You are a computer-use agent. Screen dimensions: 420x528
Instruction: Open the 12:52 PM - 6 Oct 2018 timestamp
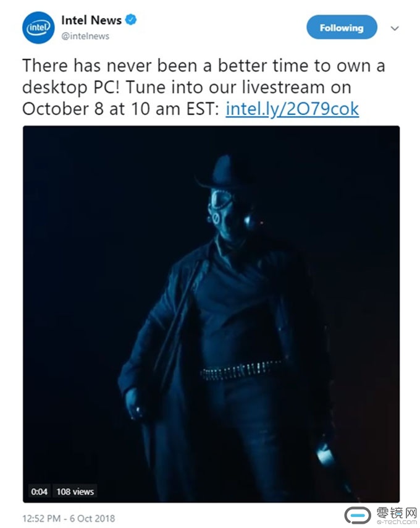pyautogui.click(x=69, y=518)
